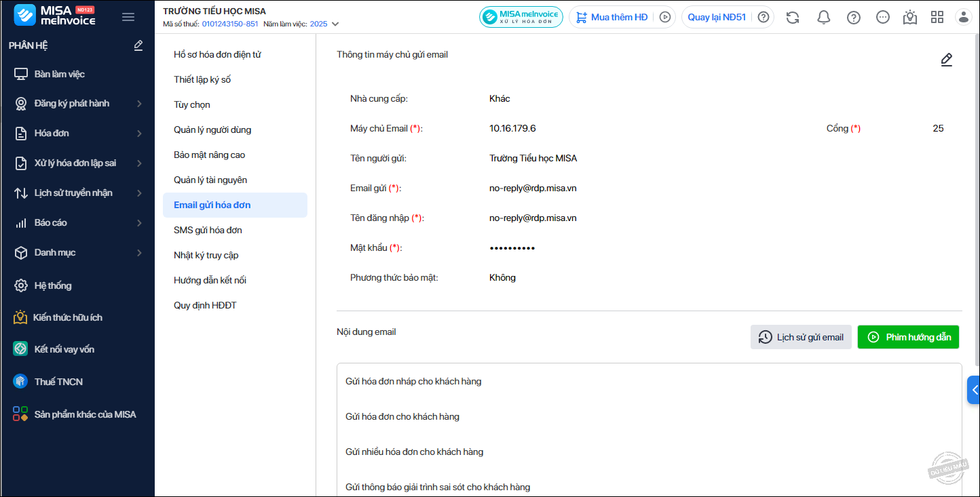980x497 pixels.
Task: Click the masked Mật khẩu value
Action: (512, 248)
